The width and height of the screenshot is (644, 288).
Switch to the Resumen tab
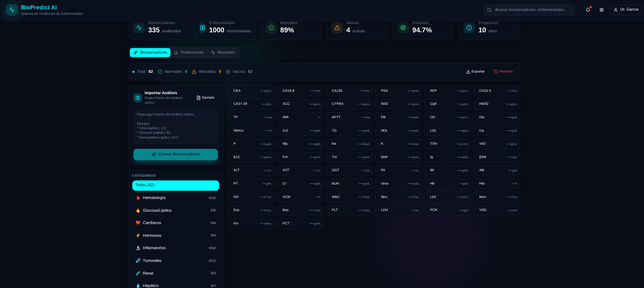pos(223,53)
